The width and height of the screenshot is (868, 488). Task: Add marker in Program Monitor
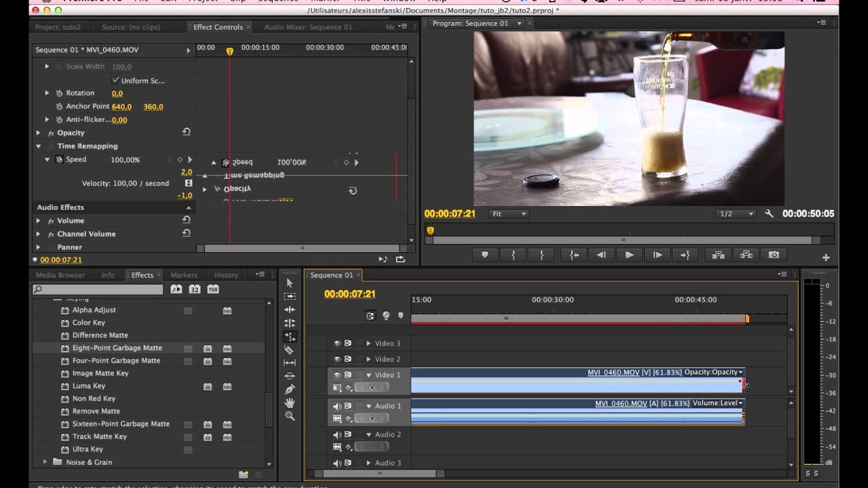click(x=485, y=255)
